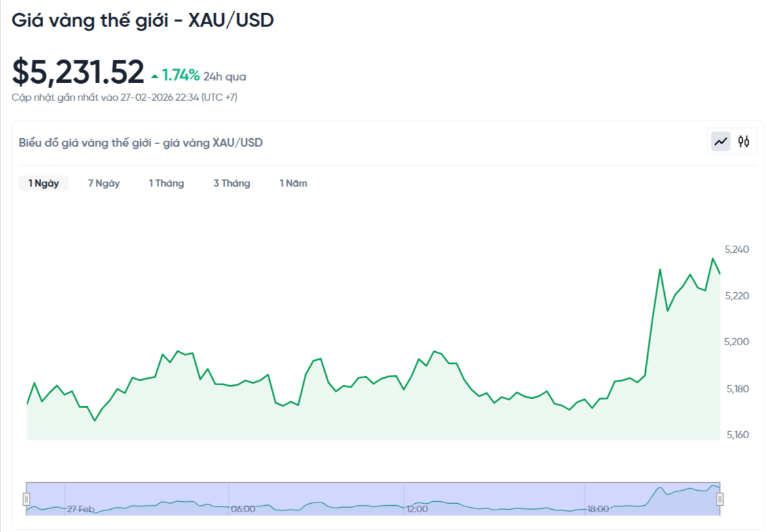The width and height of the screenshot is (767, 532).
Task: Select the left range navigator handle
Action: (26, 498)
